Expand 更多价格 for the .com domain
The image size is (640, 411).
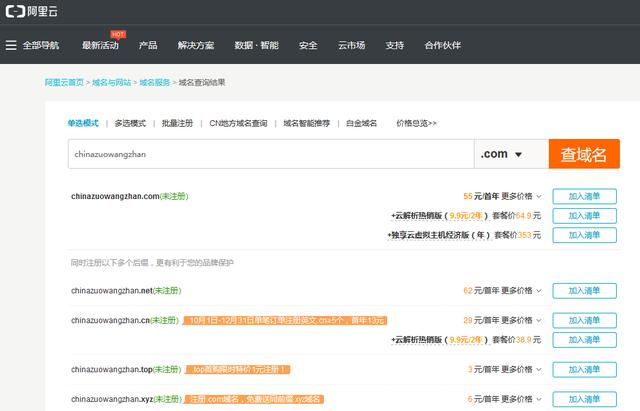coord(521,196)
